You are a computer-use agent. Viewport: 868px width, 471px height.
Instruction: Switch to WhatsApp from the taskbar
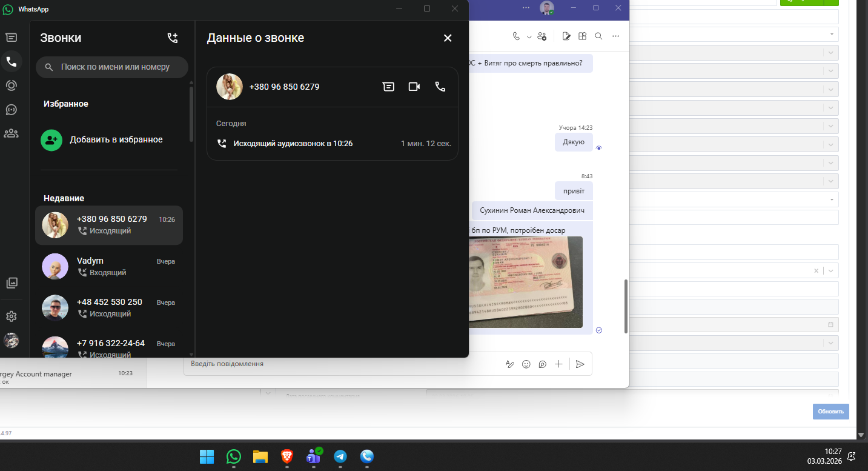[234, 456]
